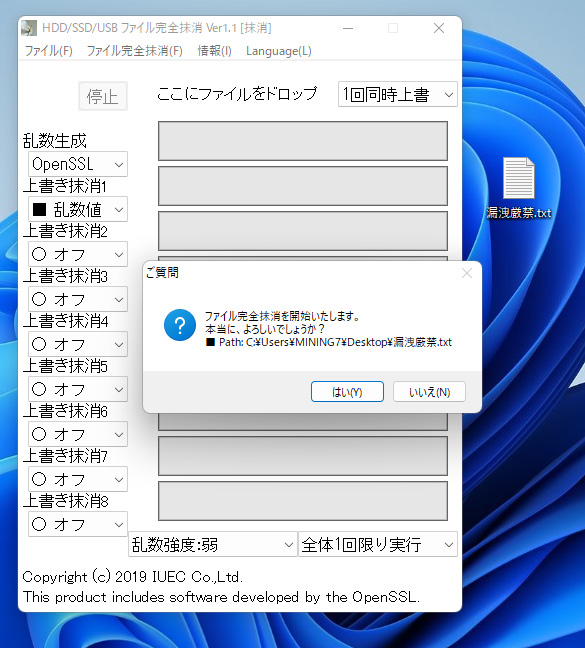Click the first gray file drop box
This screenshot has width=585, height=648.
click(x=303, y=141)
